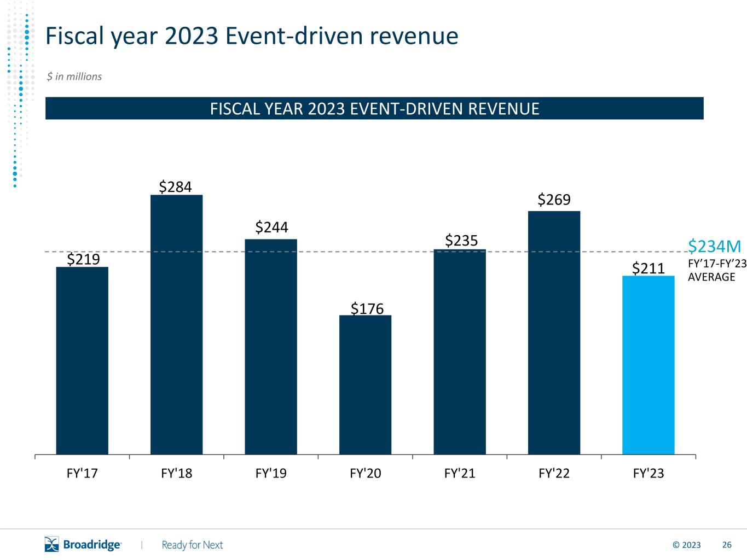Click the '$244' data label

272,227
